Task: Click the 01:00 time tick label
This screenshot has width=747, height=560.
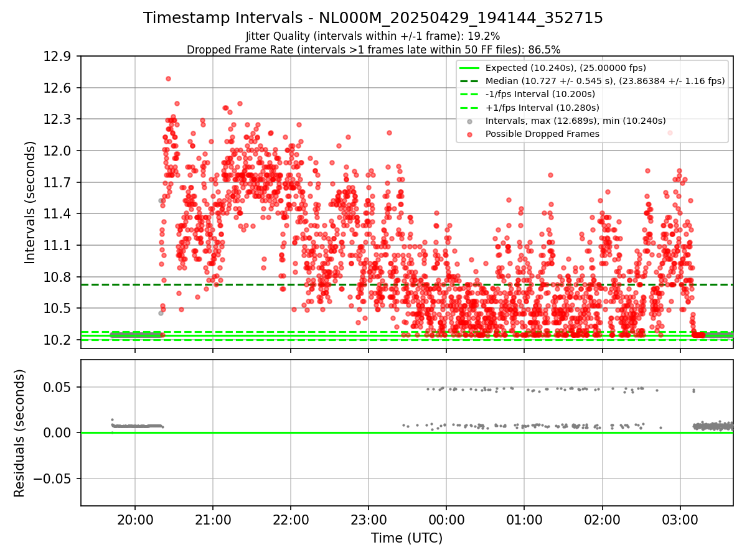Action: click(x=524, y=519)
